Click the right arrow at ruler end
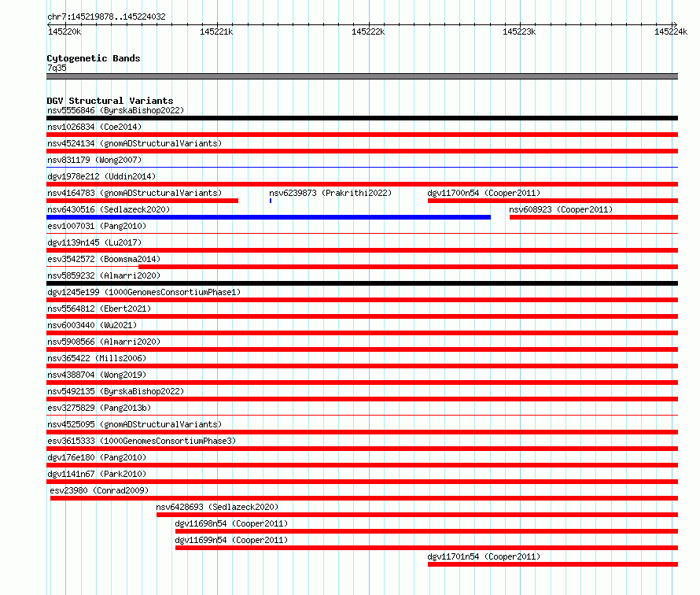The image size is (700, 595). (x=675, y=24)
